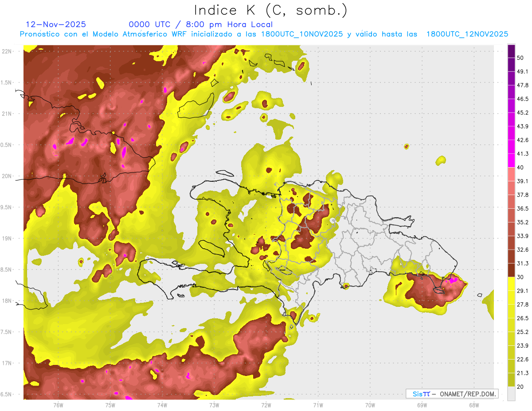
Task: Click the "74W" longitude label
Action: [162, 405]
